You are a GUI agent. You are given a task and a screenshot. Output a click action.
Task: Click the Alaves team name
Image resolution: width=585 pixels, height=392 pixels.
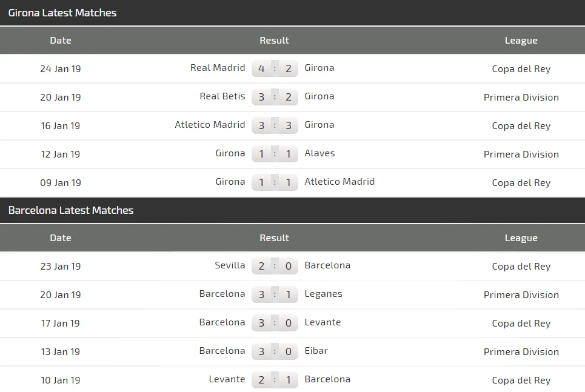pyautogui.click(x=319, y=153)
